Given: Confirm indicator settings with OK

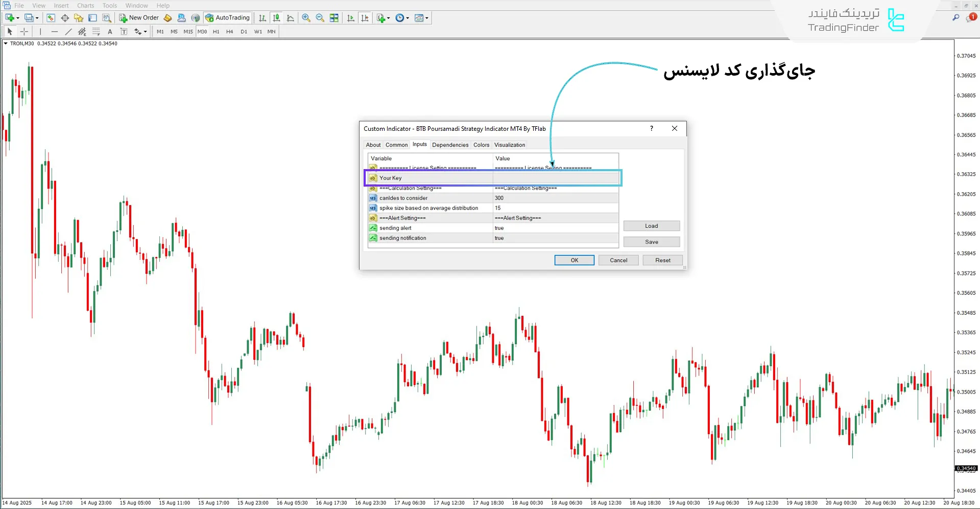Looking at the screenshot, I should tap(573, 260).
